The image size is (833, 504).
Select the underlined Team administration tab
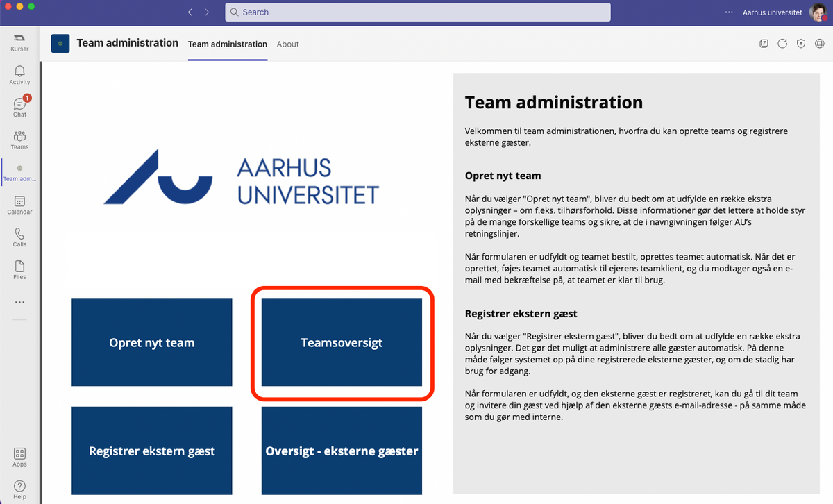[228, 44]
